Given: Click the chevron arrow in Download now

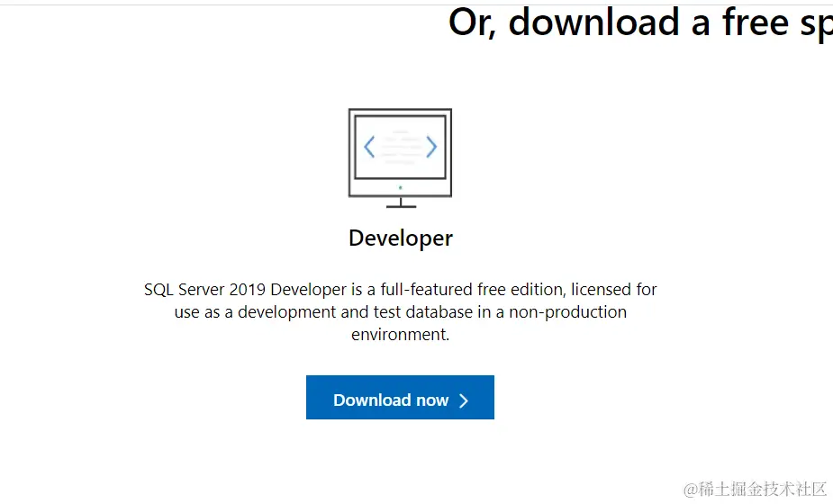Looking at the screenshot, I should tap(464, 400).
